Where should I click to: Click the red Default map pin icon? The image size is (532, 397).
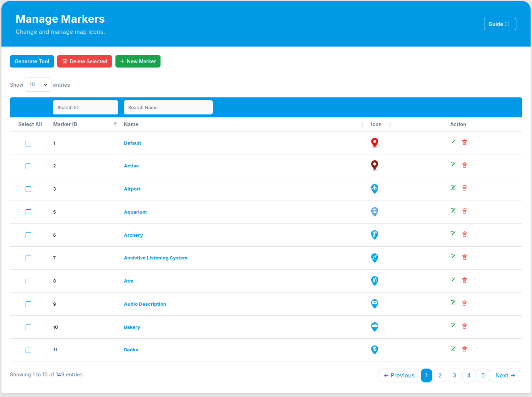[x=375, y=143]
